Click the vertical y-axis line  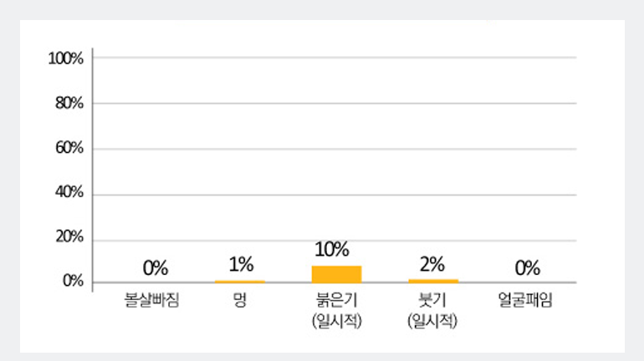pos(92,170)
